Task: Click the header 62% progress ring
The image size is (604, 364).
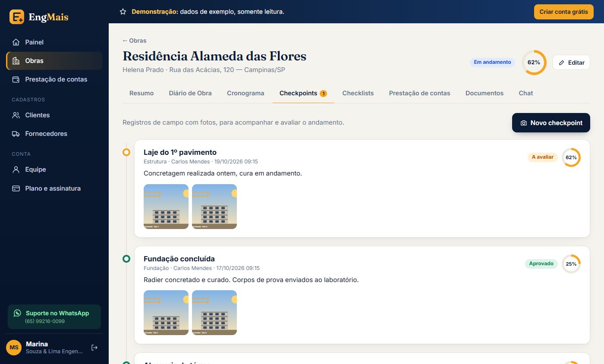Action: click(534, 63)
